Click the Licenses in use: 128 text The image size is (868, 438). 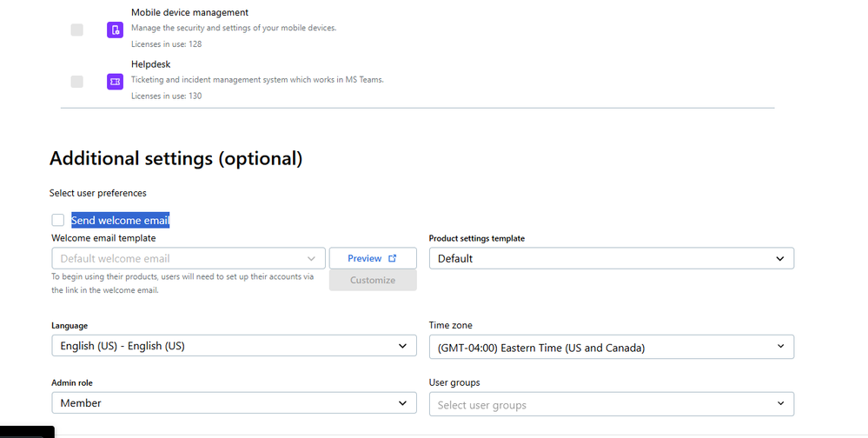click(x=166, y=44)
